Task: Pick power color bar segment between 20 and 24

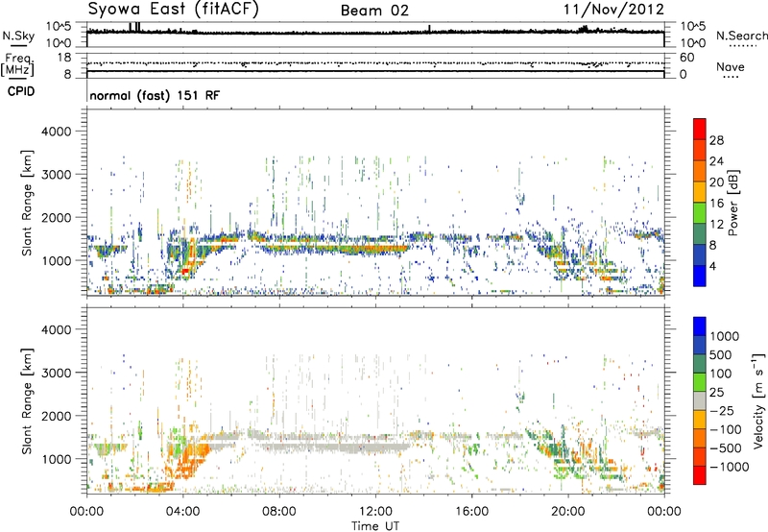Action: pos(700,172)
